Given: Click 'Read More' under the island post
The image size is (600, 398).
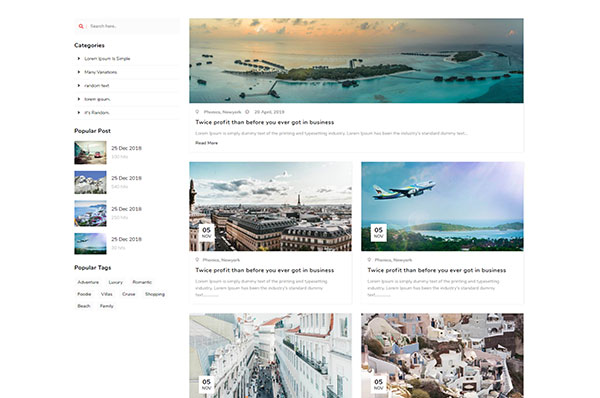Looking at the screenshot, I should click(207, 143).
